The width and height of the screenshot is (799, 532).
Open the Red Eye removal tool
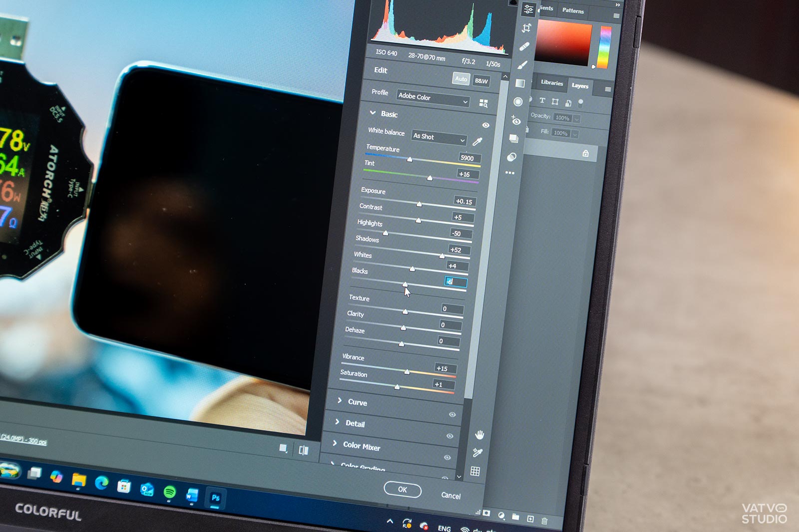[x=516, y=120]
